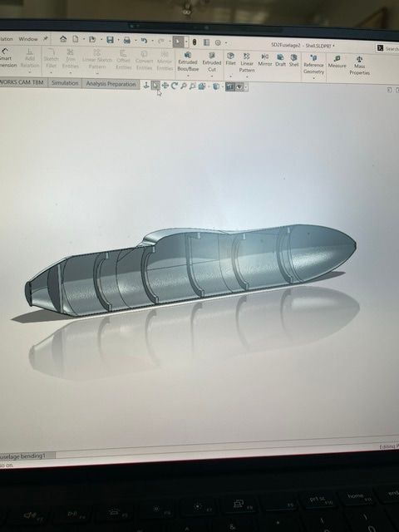Screen dimensions: 399x532
Task: Expand the Select tool dropdown arrow
Action: pos(186,42)
